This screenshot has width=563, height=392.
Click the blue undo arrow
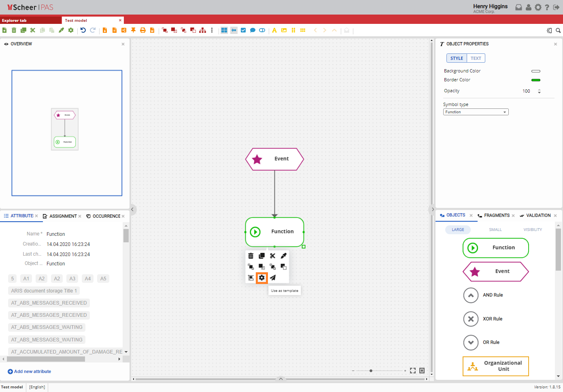[x=83, y=30]
